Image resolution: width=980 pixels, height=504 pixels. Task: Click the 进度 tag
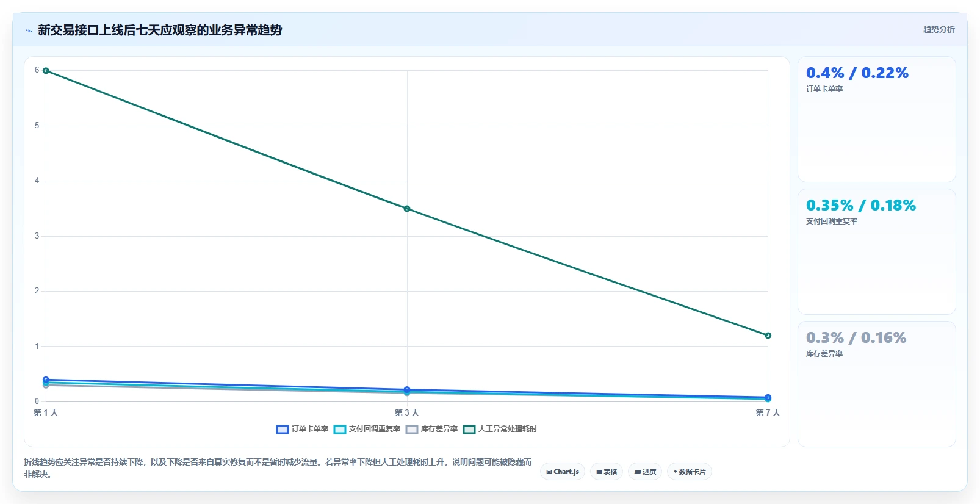645,472
